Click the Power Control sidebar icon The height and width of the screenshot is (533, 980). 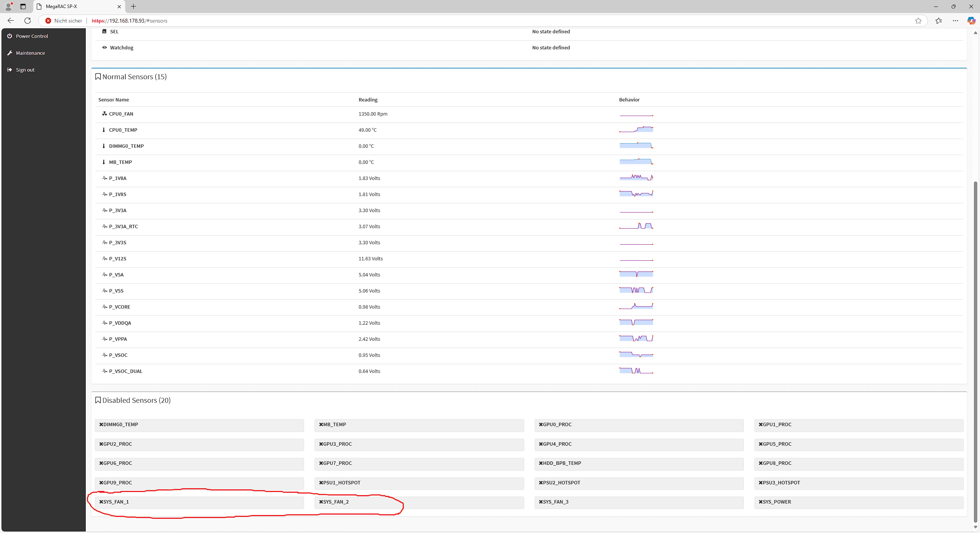coord(10,36)
